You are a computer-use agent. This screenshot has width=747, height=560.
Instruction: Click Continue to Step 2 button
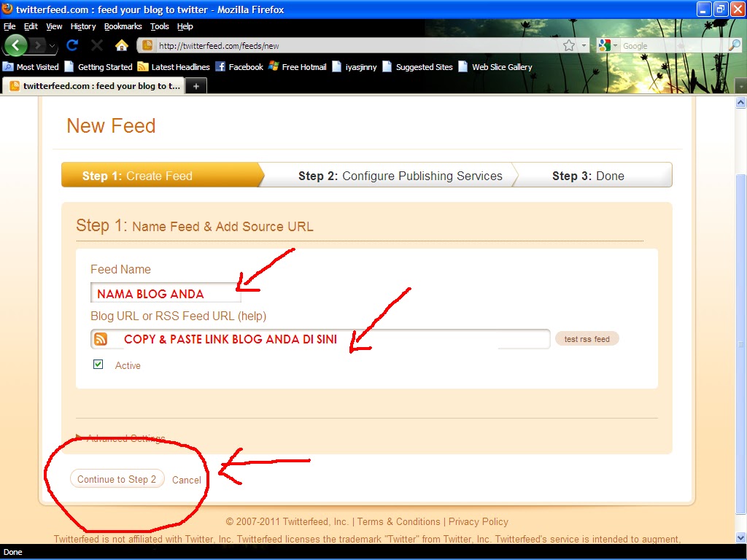click(x=117, y=479)
